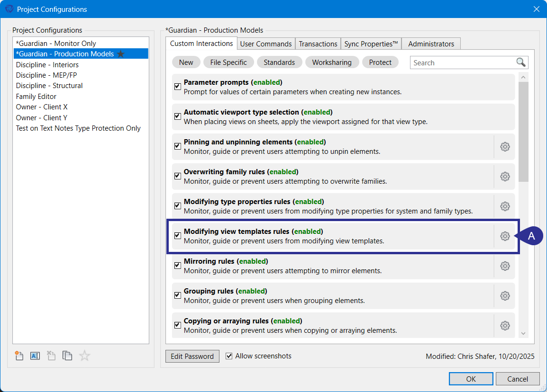The height and width of the screenshot is (392, 547).
Task: Open Overwriting family rules settings gear
Action: pyautogui.click(x=505, y=177)
